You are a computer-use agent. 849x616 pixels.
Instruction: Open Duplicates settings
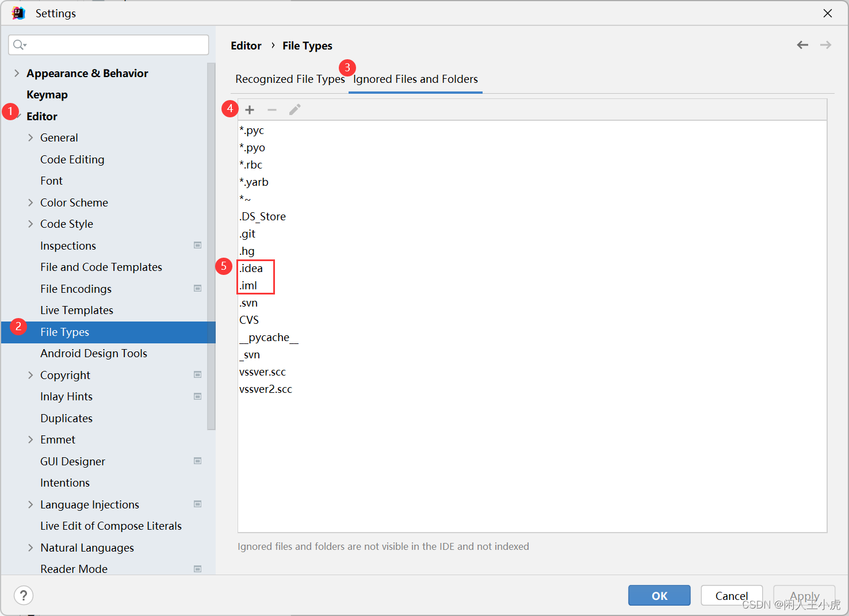(x=66, y=418)
